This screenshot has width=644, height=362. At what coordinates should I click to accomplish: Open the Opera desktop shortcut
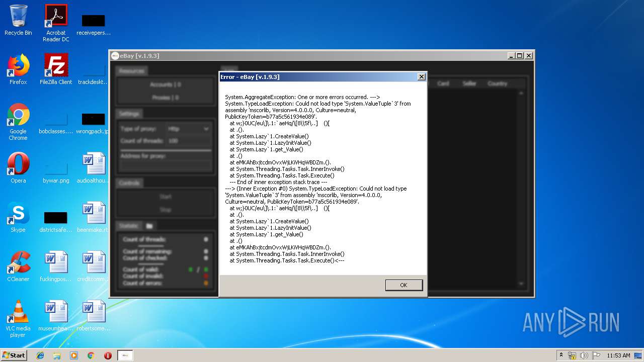pos(18,168)
